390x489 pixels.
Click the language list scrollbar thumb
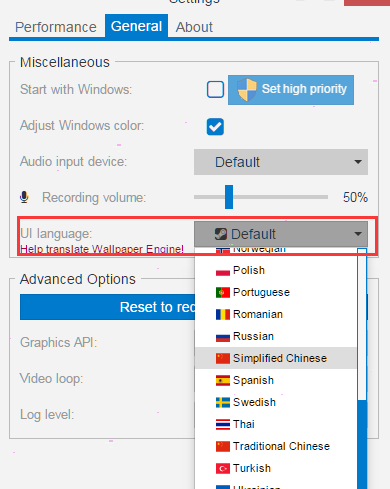tap(362, 445)
